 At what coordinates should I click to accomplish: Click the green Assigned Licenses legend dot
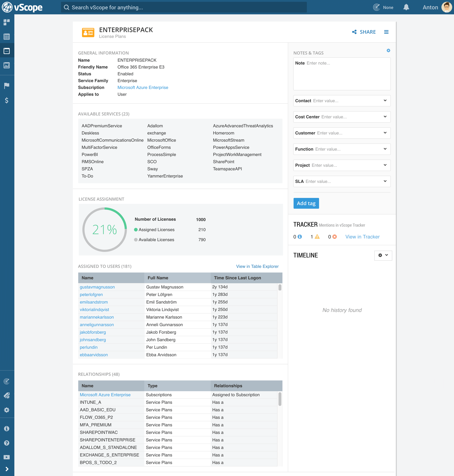(136, 230)
